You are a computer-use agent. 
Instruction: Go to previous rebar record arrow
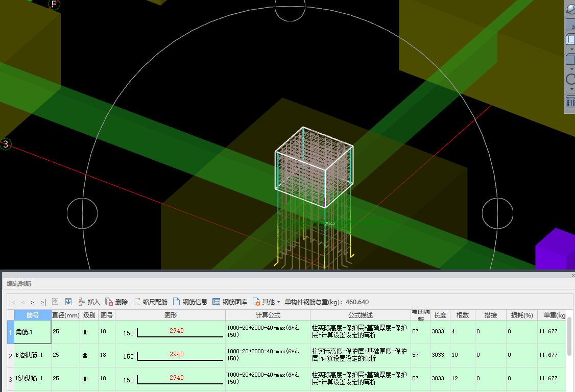23,303
